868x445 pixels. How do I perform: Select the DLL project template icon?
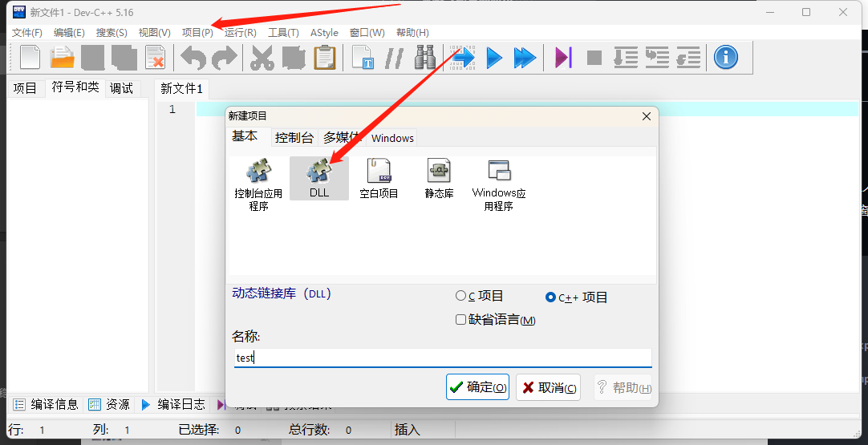[x=318, y=172]
